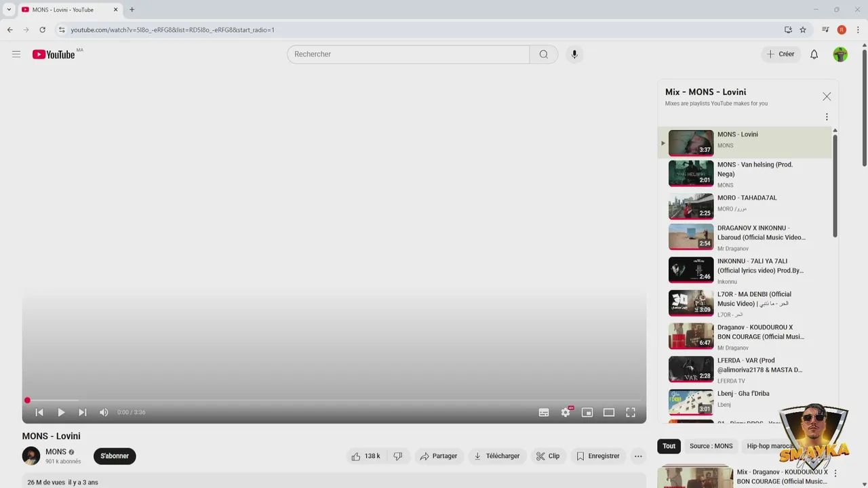The height and width of the screenshot is (488, 868).
Task: Reload the page
Action: [x=42, y=30]
